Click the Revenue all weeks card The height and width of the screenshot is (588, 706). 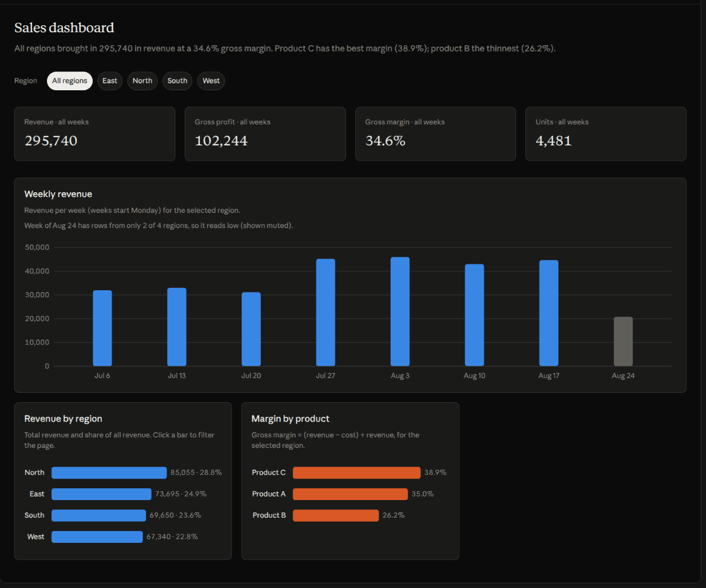[94, 134]
